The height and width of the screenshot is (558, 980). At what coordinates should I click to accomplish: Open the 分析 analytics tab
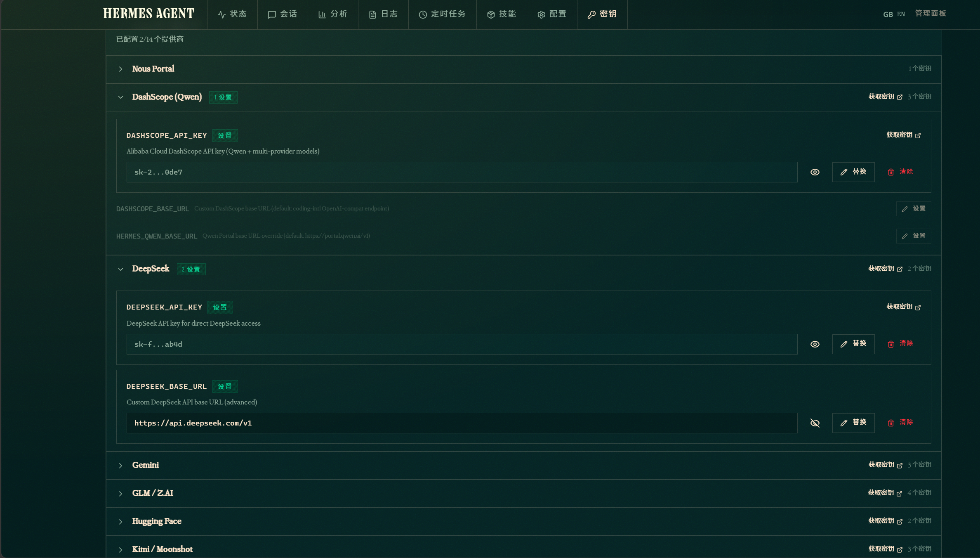coord(333,14)
